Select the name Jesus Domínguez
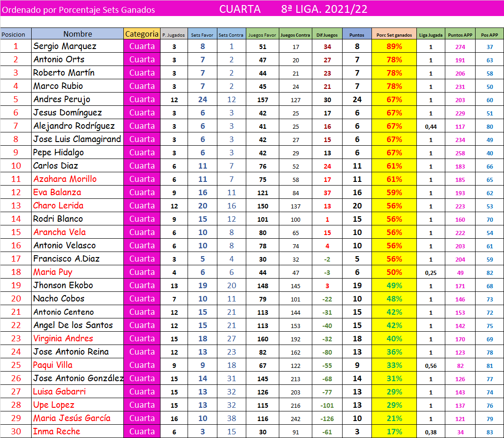Image resolution: width=504 pixels, height=438 pixels. point(67,113)
